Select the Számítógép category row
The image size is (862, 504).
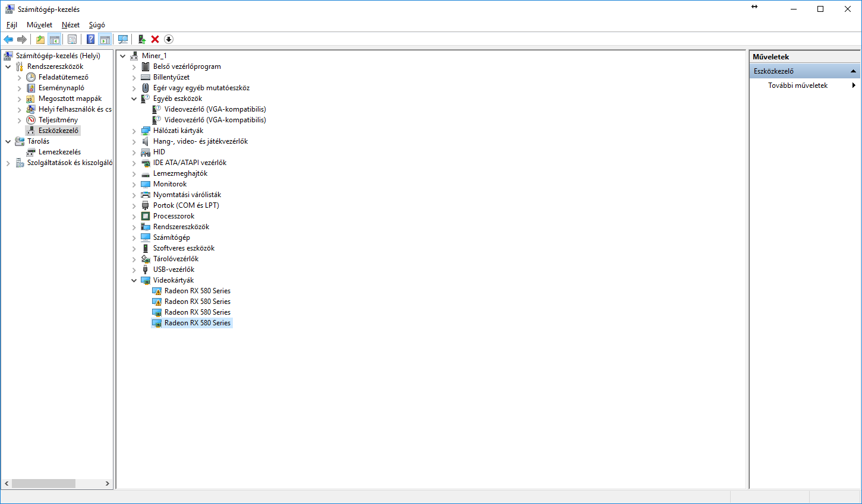[171, 237]
